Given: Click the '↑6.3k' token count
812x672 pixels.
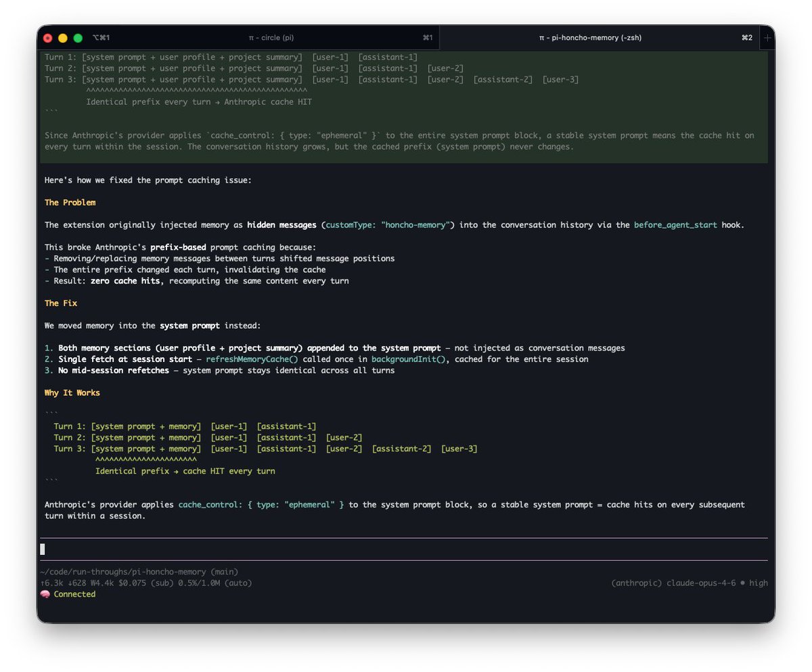Looking at the screenshot, I should (x=52, y=583).
